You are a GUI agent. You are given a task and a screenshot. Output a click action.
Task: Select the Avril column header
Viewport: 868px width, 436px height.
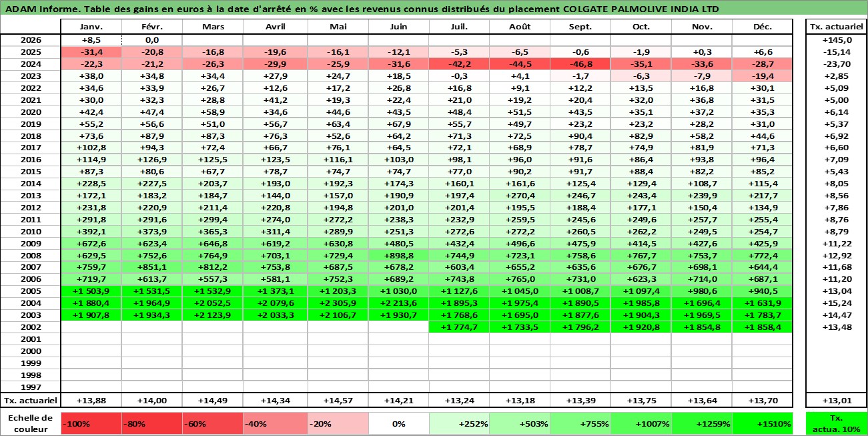click(x=275, y=27)
